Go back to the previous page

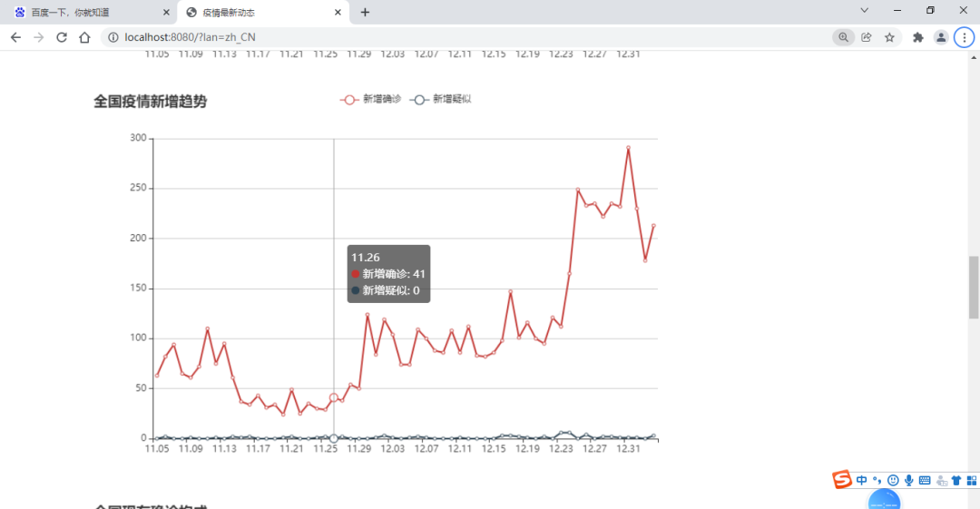15,37
